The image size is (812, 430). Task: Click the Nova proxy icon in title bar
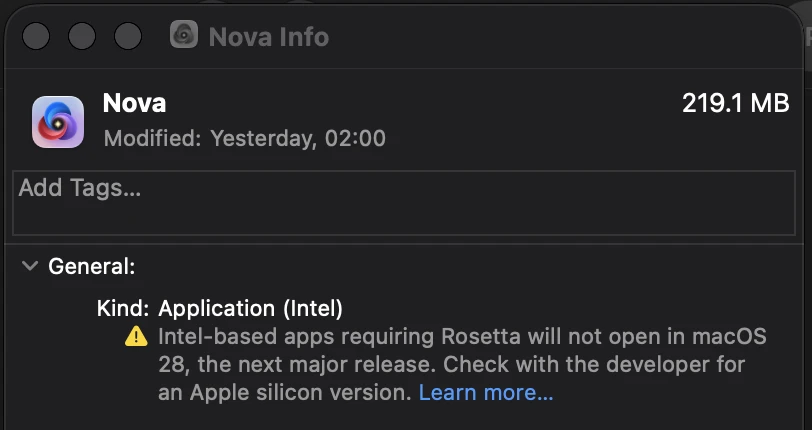click(184, 35)
